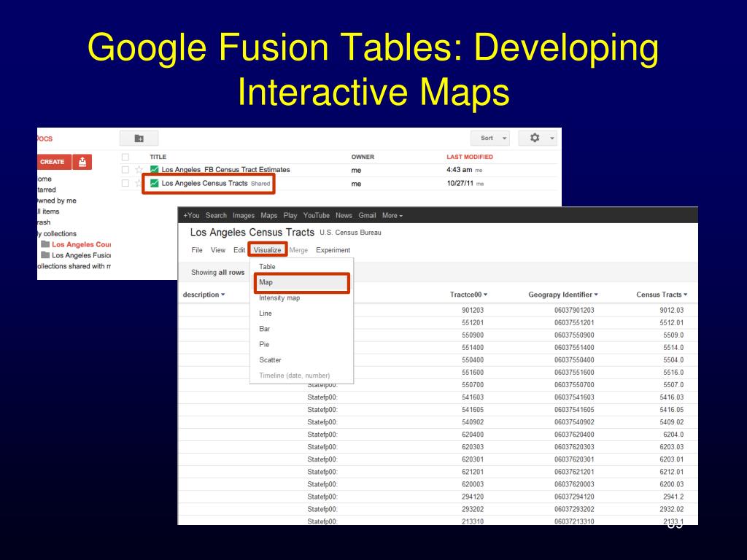Open the settings gear icon in Docs

point(535,138)
